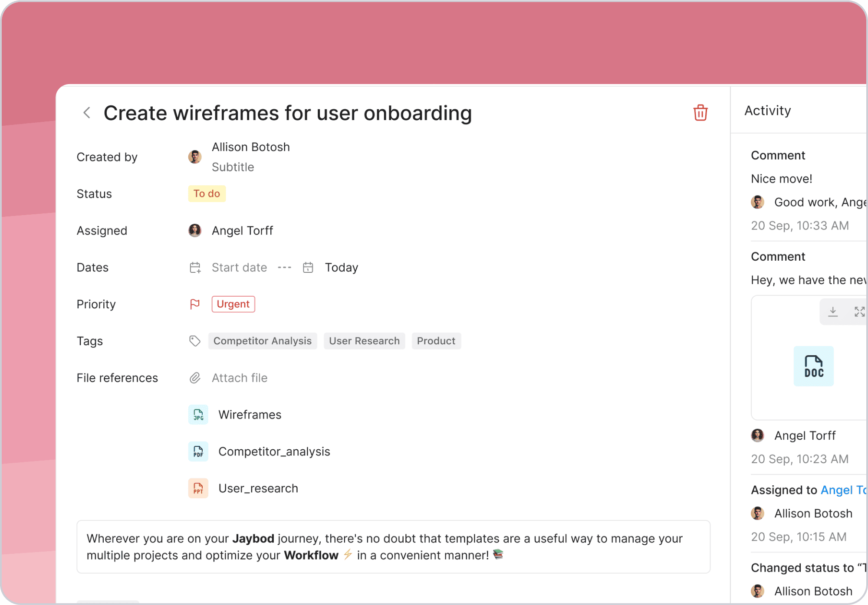This screenshot has height=605, width=868.
Task: Switch to the Activity panel
Action: coord(767,111)
